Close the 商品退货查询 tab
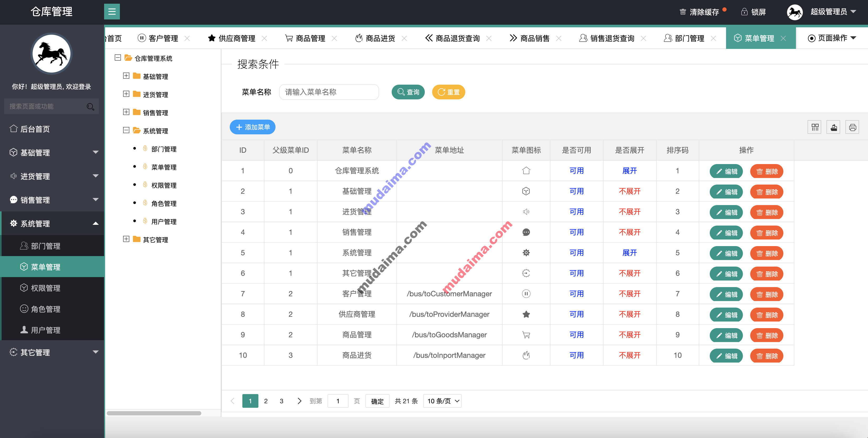 coord(489,38)
